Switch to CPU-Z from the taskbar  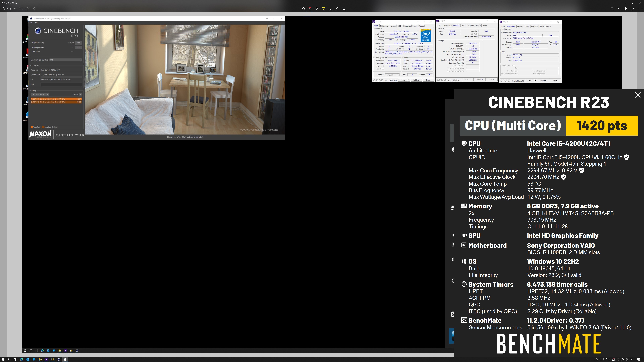(x=46, y=359)
